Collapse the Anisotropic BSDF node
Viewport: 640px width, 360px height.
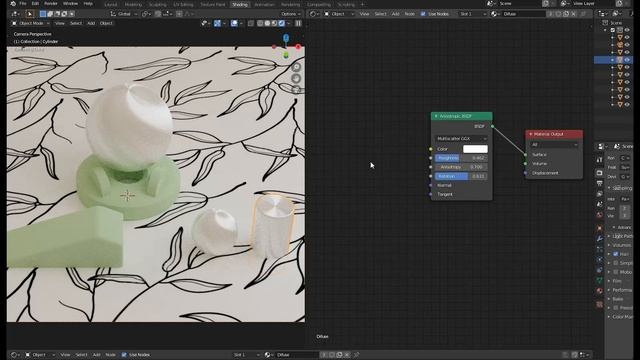[x=436, y=116]
